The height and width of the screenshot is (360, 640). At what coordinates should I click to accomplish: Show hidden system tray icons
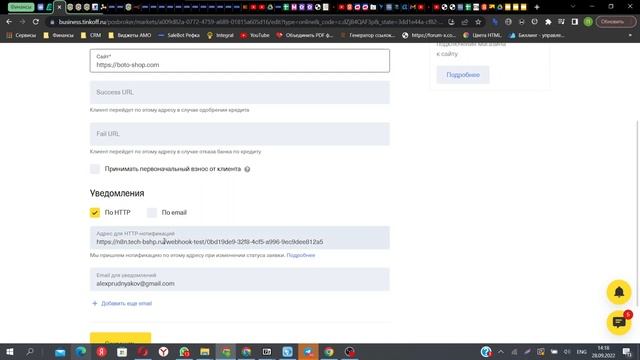501,352
